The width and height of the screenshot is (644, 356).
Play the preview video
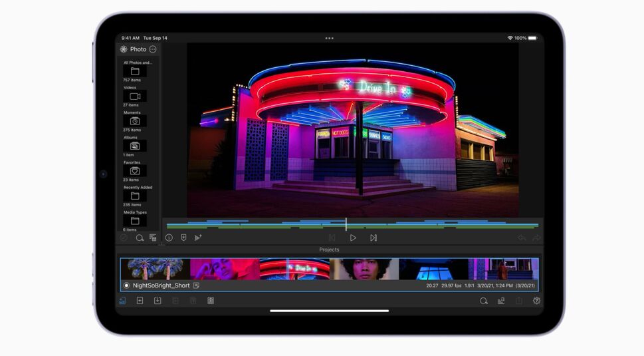[x=353, y=238]
